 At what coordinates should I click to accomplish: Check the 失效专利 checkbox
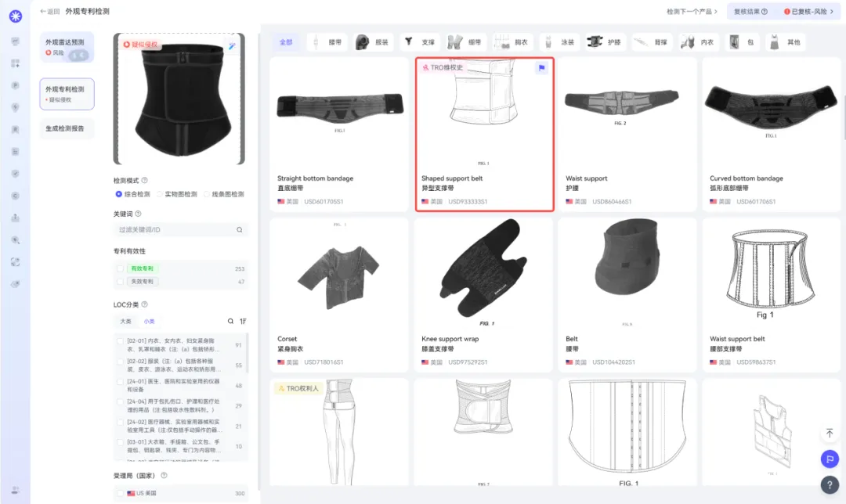[x=121, y=282]
